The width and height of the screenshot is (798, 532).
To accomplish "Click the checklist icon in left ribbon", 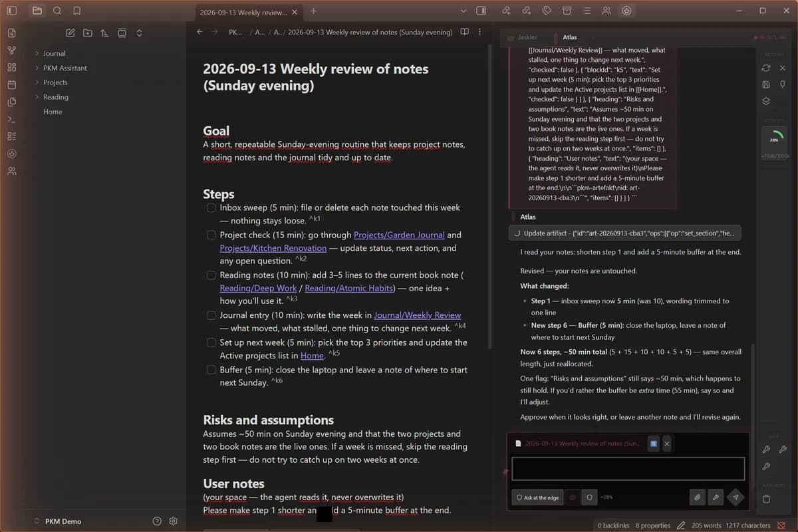I will (x=11, y=136).
